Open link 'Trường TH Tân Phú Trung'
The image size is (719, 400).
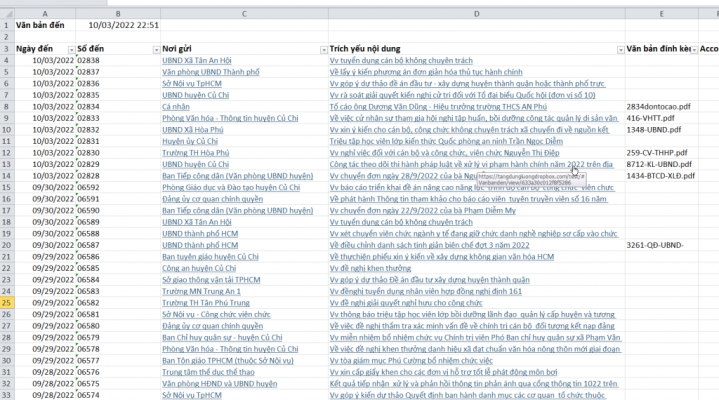point(206,303)
